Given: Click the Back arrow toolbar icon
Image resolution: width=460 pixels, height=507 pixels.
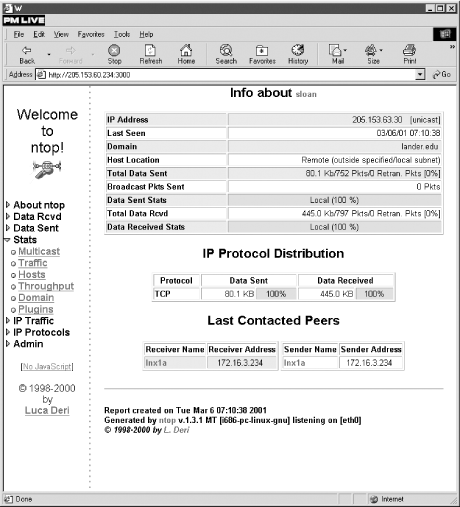Looking at the screenshot, I should (x=26, y=50).
